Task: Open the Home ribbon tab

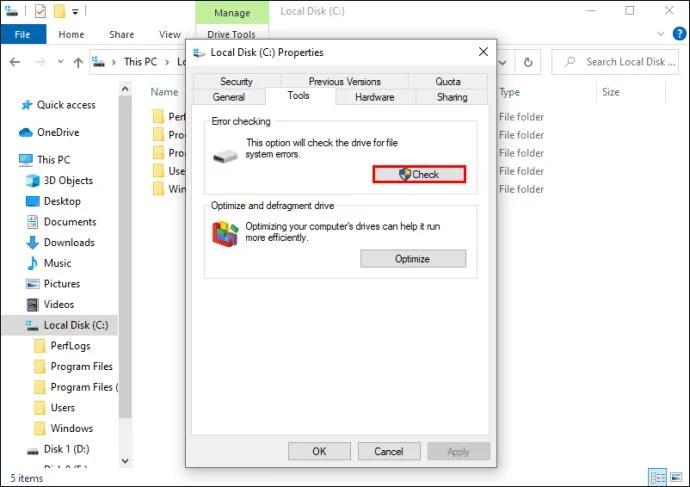Action: point(71,34)
